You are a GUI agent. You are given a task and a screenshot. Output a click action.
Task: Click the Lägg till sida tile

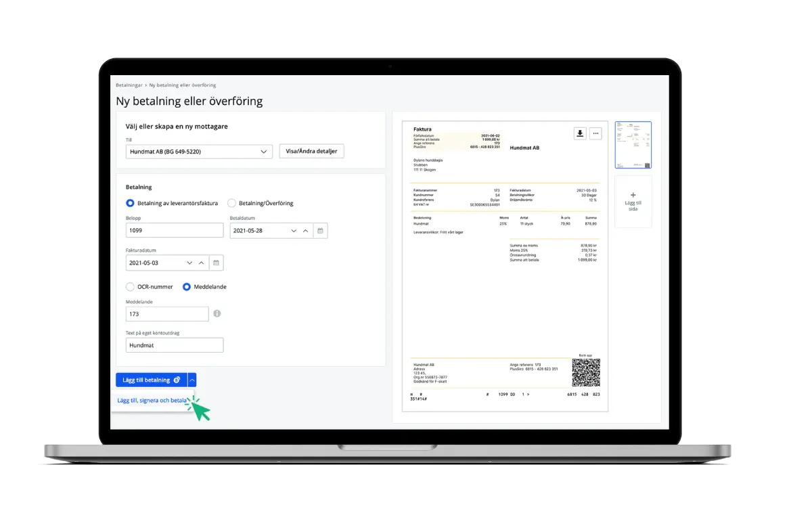tap(633, 202)
